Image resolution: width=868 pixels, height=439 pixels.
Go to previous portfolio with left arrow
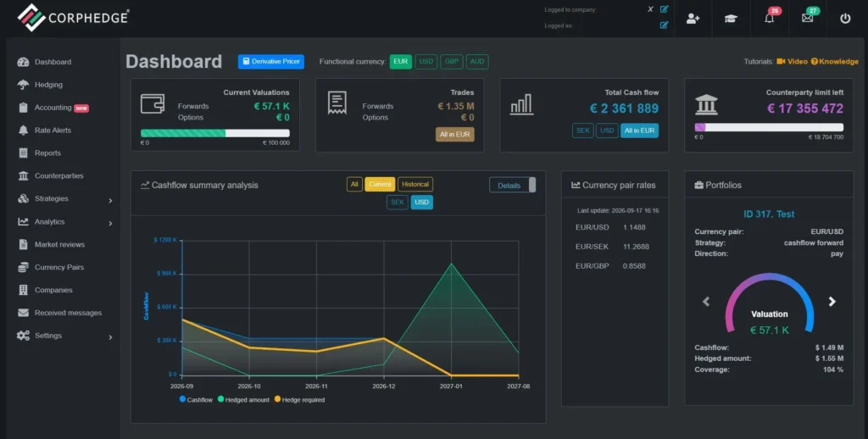pyautogui.click(x=706, y=301)
